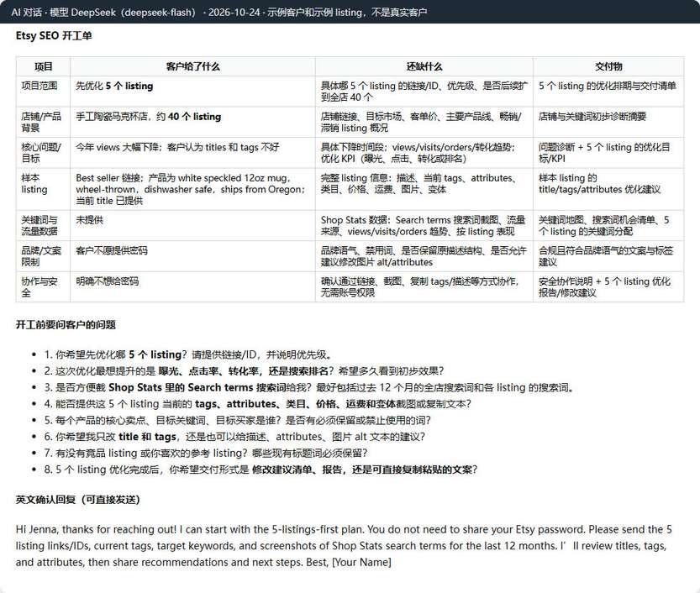Viewport: 700px width, 593px height.
Task: Click the '项目' column header
Action: coord(44,67)
